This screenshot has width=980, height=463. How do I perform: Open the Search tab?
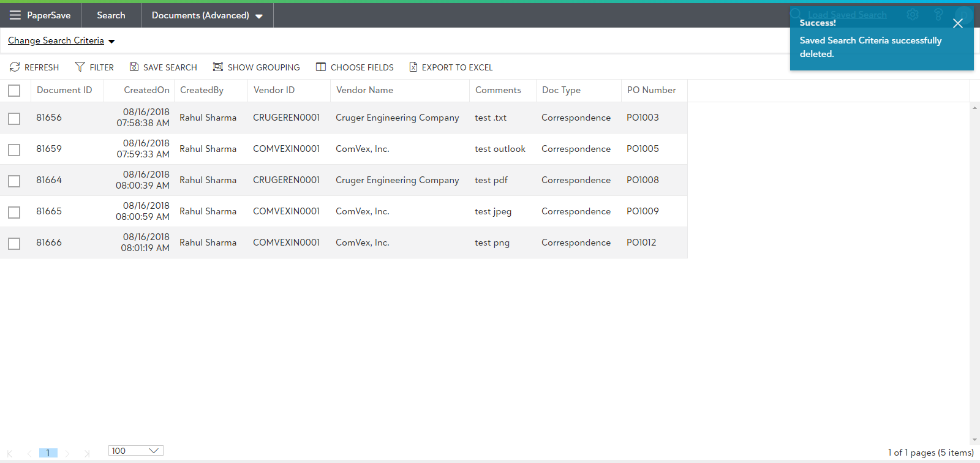pyautogui.click(x=111, y=15)
